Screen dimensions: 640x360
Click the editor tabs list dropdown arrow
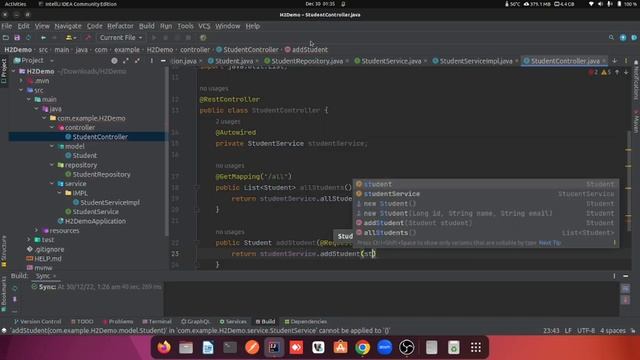(x=615, y=61)
